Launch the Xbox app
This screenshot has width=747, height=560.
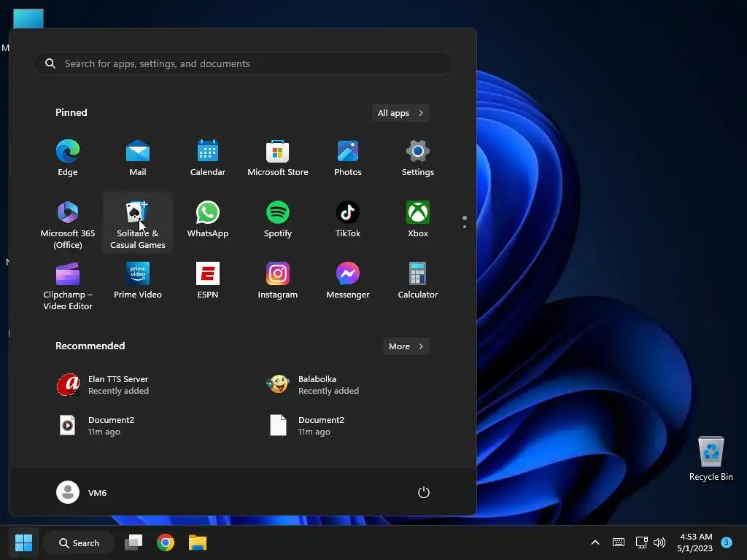[x=418, y=220]
